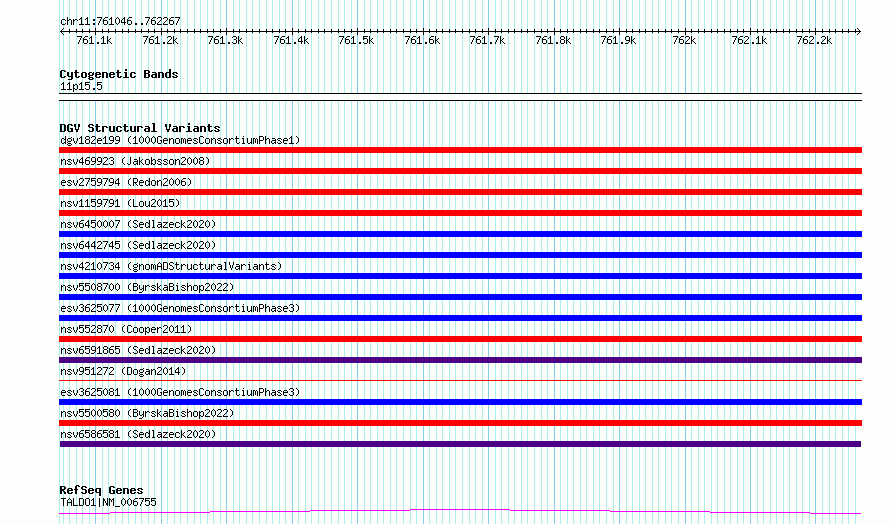Click the RefSeq Genes track title
Viewport: 890px width, 524px height.
tap(101, 490)
